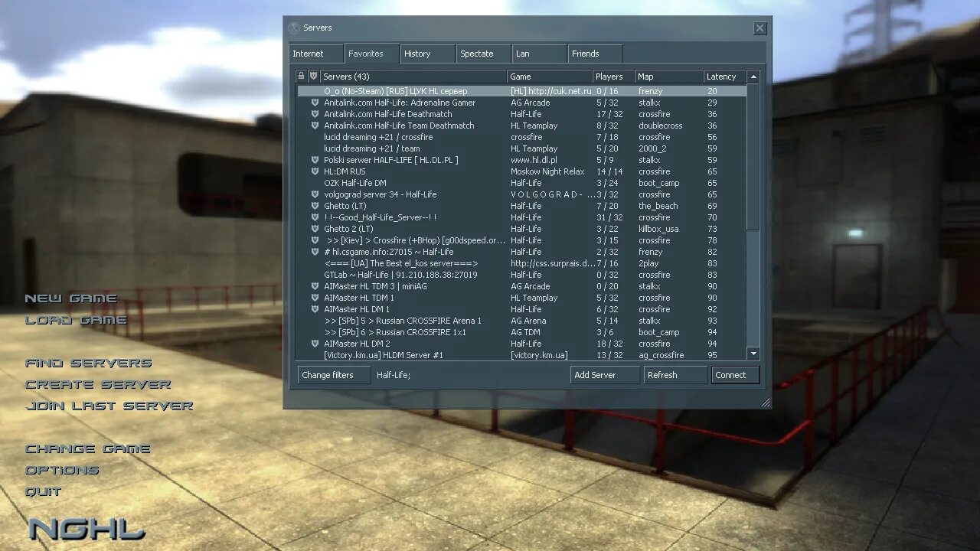Select New Game in main menu
The width and height of the screenshot is (980, 551).
click(x=71, y=298)
